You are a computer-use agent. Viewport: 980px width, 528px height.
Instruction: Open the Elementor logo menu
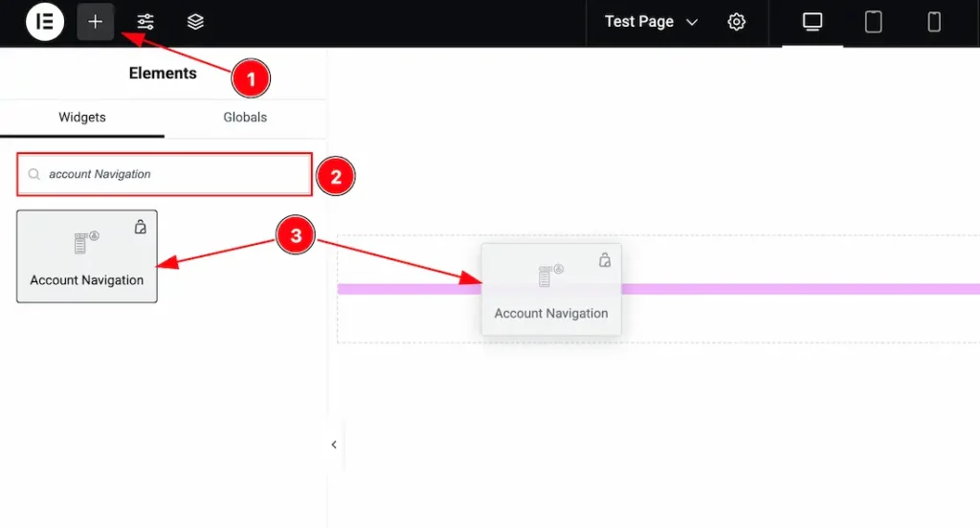pos(45,22)
